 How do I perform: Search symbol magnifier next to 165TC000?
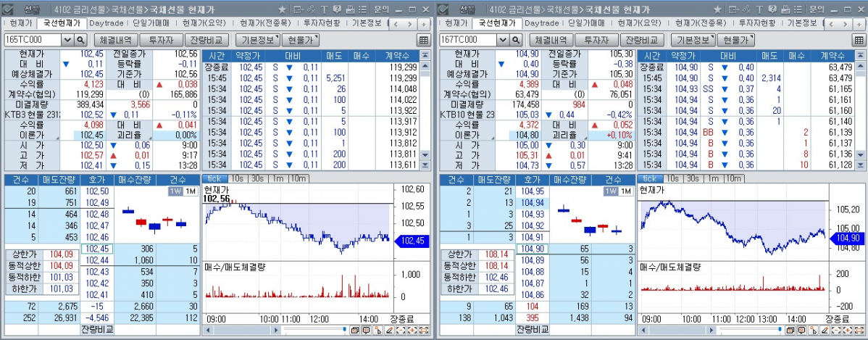81,40
